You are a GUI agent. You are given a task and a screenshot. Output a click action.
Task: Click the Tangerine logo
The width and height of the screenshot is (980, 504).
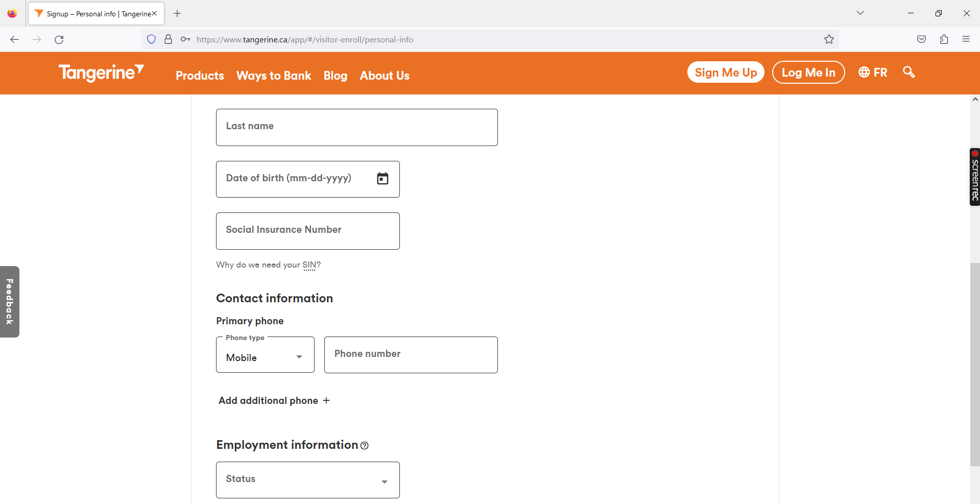click(101, 73)
